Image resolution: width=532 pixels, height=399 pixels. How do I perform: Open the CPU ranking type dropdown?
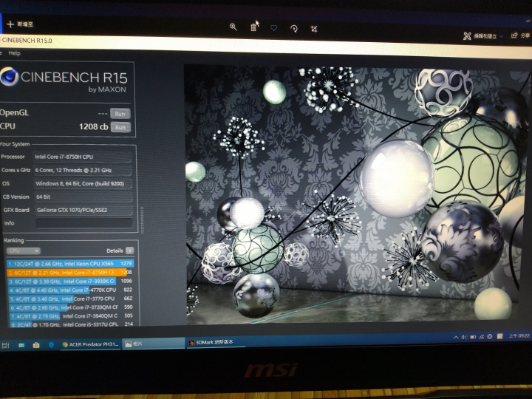23,250
